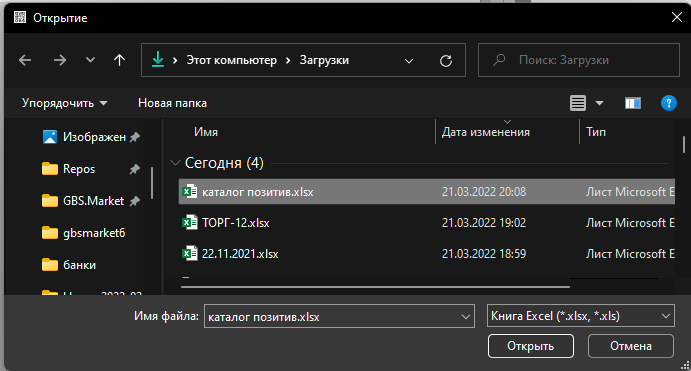Click the pin next to Repos

pos(135,169)
